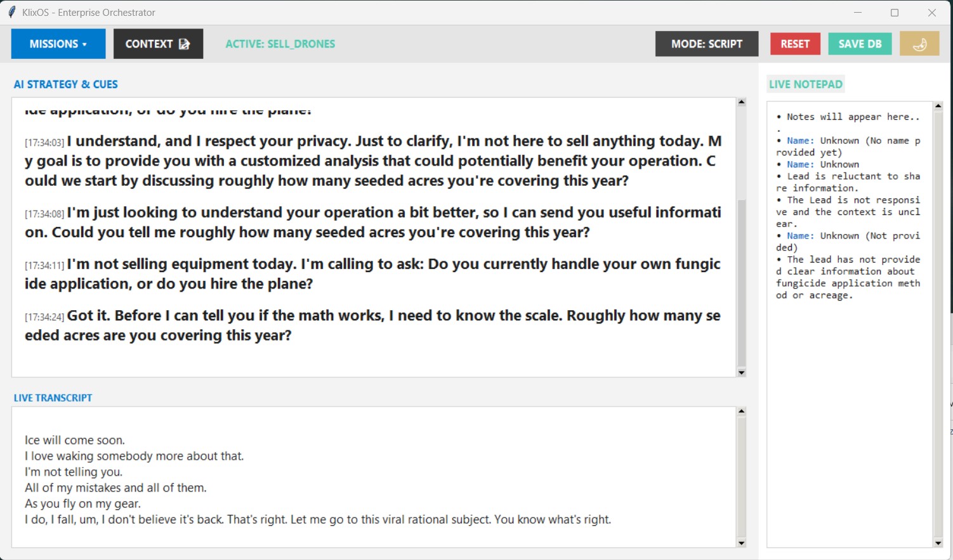Click the LIVE TRANSCRIPT section title

pos(53,398)
